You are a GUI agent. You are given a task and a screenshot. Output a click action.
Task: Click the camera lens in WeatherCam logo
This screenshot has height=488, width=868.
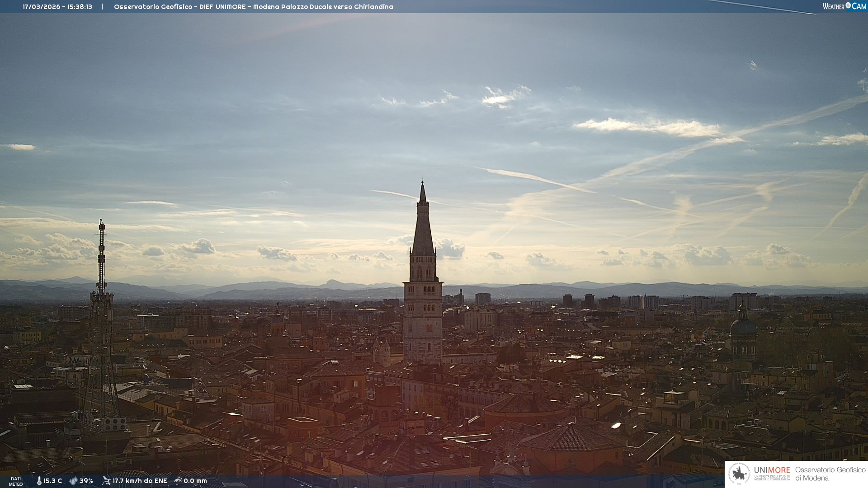pos(848,5)
